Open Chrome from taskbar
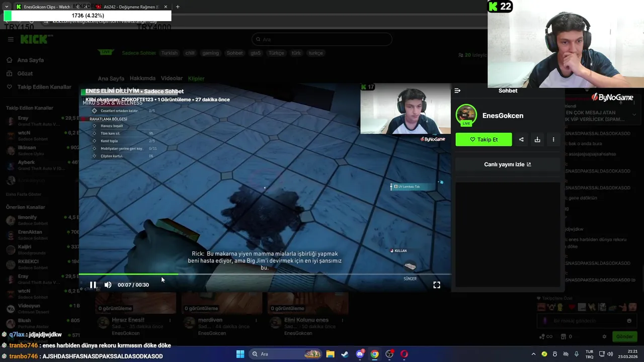This screenshot has height=362, width=644. 374,354
